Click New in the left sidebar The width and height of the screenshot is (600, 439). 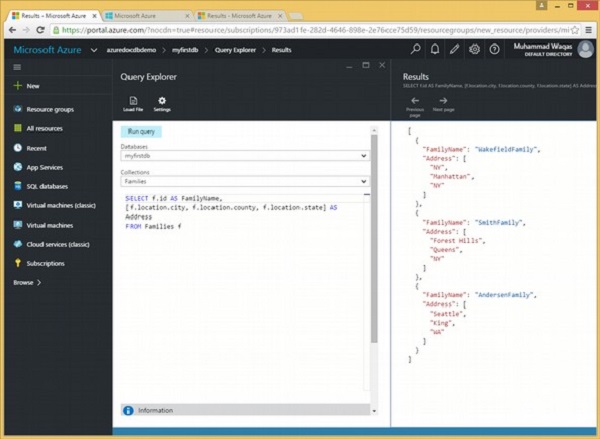(x=27, y=87)
